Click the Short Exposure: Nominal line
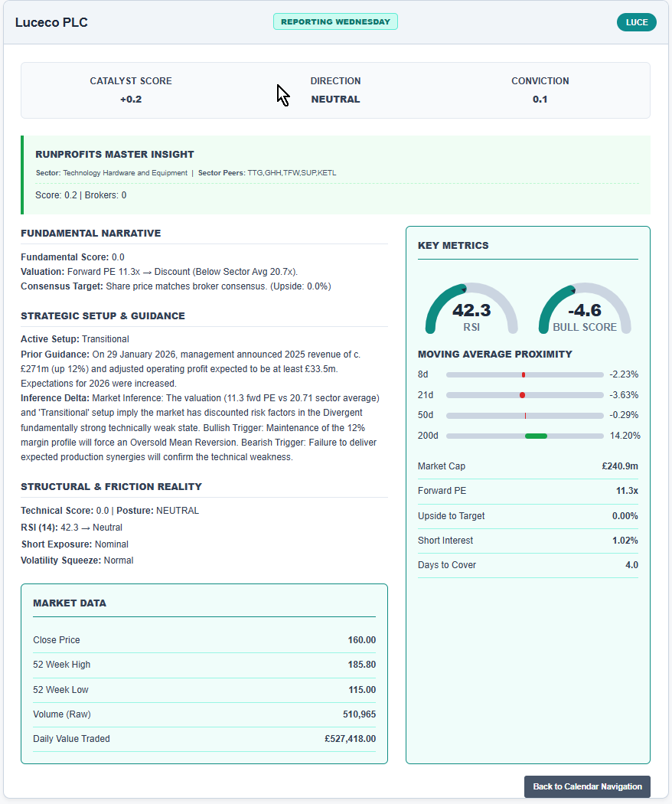This screenshot has height=804, width=672. pyautogui.click(x=75, y=544)
